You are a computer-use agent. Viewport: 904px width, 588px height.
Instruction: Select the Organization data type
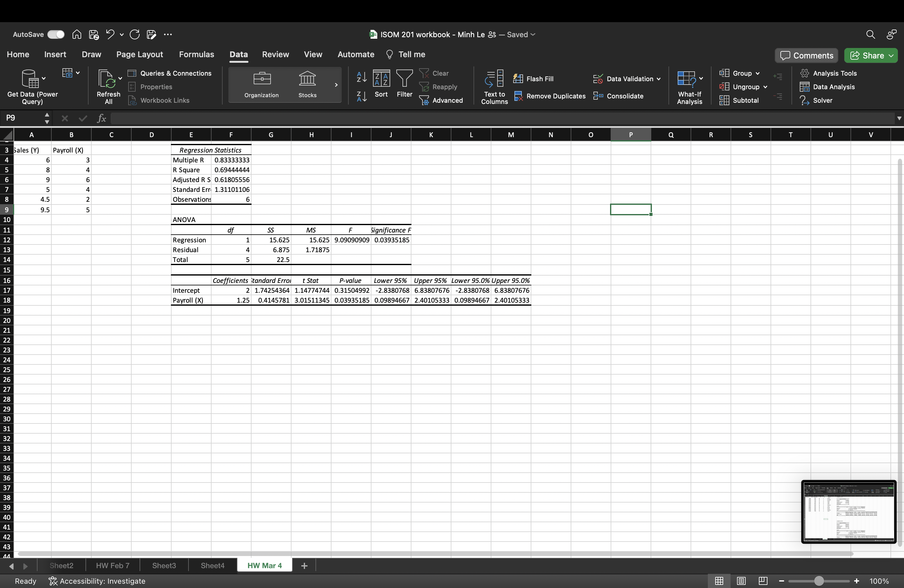(x=261, y=84)
